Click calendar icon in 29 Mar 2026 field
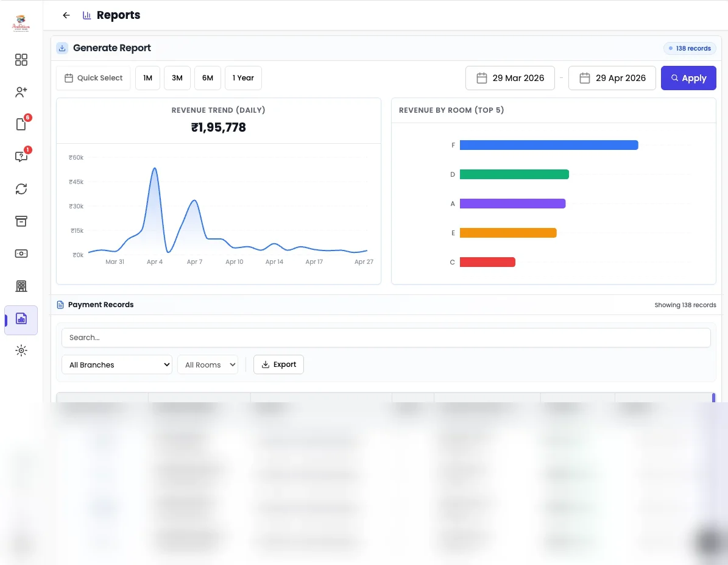 pos(482,78)
